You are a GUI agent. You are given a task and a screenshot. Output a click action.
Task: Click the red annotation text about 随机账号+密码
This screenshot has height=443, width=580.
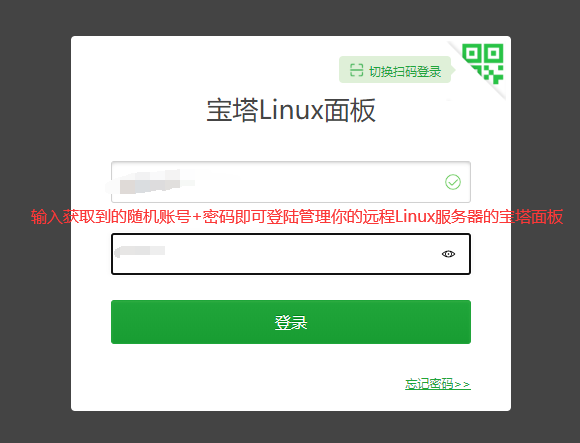coord(297,217)
